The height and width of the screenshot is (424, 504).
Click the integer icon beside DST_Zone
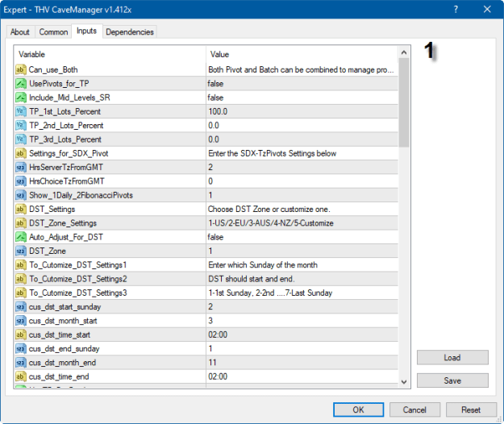[x=21, y=251]
